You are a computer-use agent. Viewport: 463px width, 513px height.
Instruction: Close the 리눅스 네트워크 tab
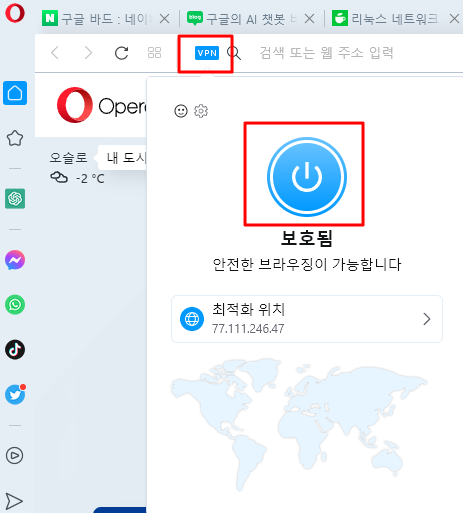[x=454, y=19]
